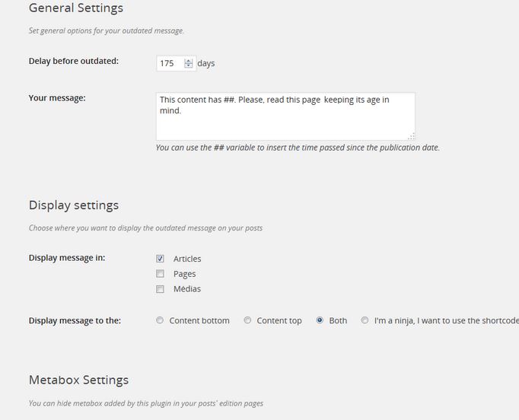Image resolution: width=519 pixels, height=420 pixels.
Task: Click the Pages label text
Action: click(x=184, y=274)
